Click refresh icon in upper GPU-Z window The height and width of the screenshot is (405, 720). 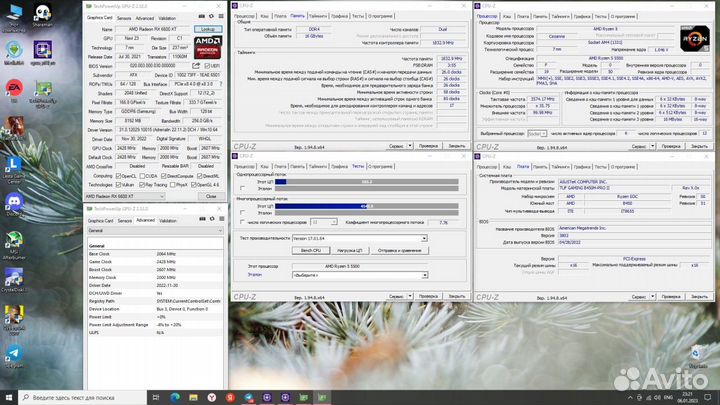coord(211,16)
